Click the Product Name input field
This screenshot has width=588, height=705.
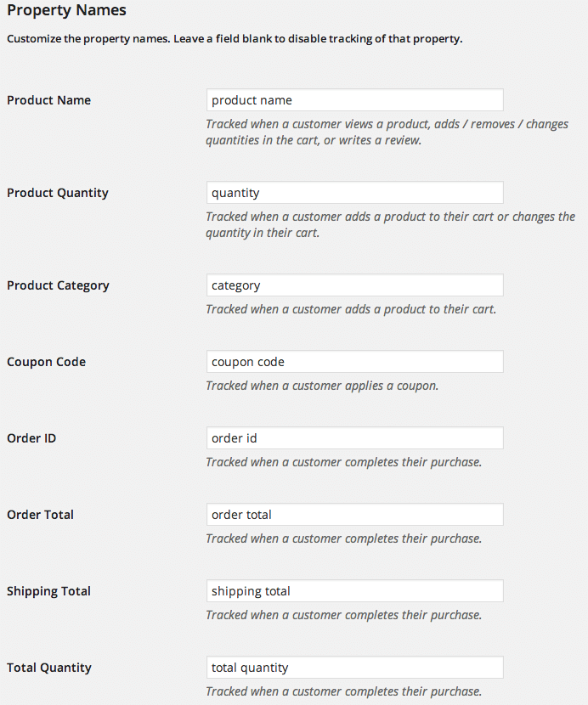point(354,100)
